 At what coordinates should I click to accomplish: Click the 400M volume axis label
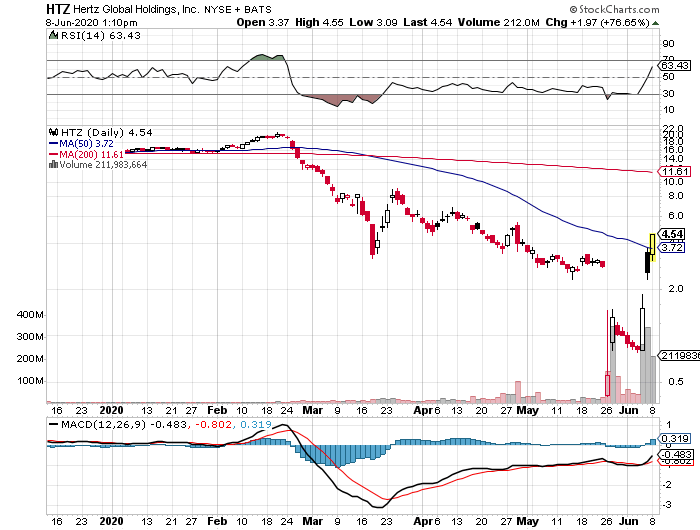tap(30, 315)
